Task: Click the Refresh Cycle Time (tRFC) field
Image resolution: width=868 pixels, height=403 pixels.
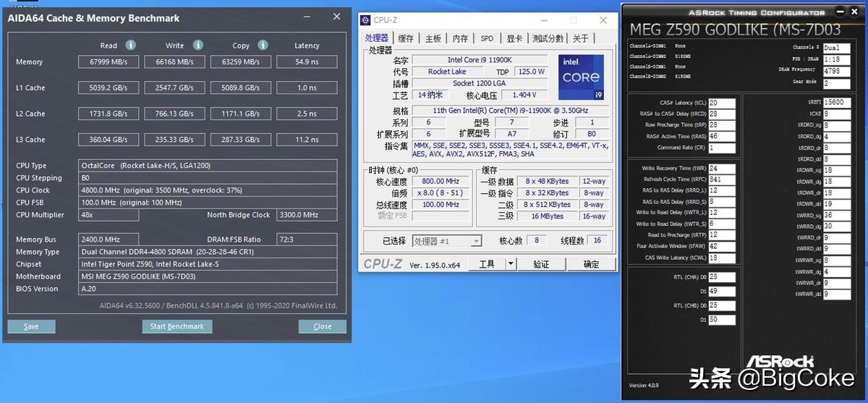Action: click(x=722, y=179)
